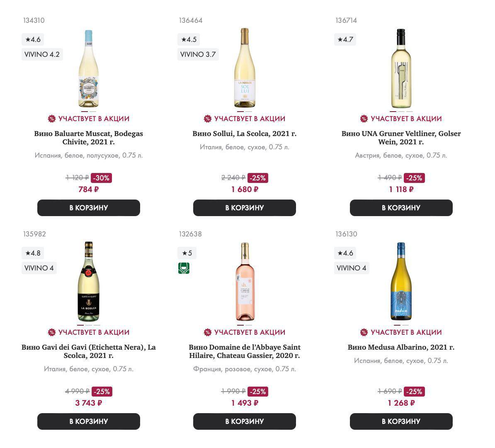This screenshot has width=495, height=448.
Task: Click promo percent icon under Baluarte Muscat
Action: [52, 119]
